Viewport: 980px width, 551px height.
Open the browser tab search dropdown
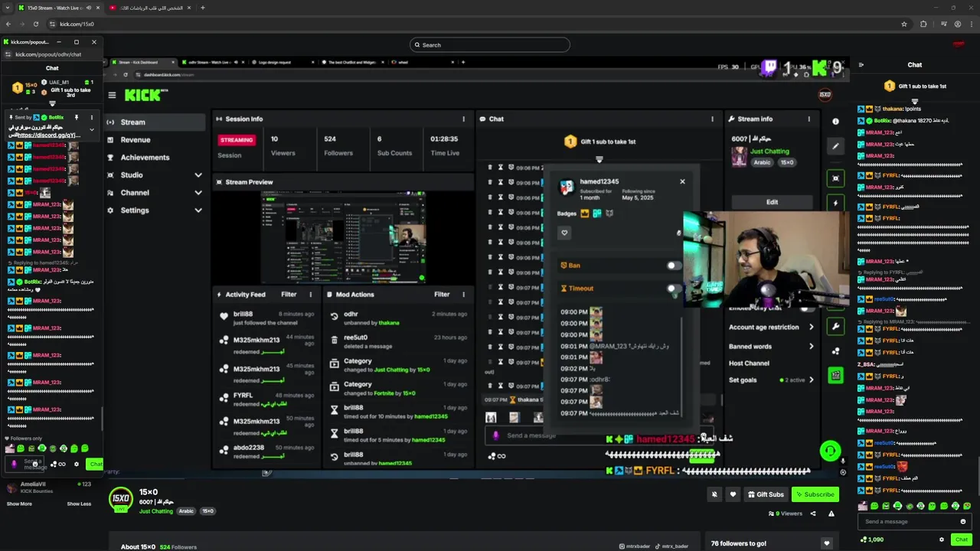(8, 8)
